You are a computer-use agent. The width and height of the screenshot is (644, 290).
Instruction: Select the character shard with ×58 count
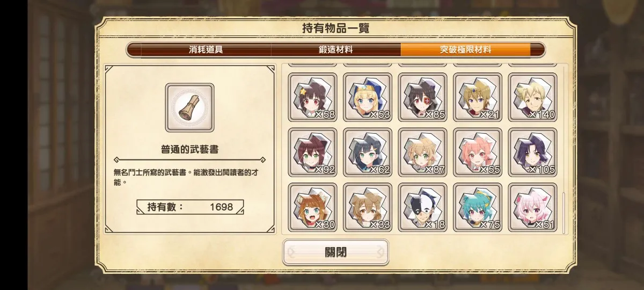tap(313, 98)
